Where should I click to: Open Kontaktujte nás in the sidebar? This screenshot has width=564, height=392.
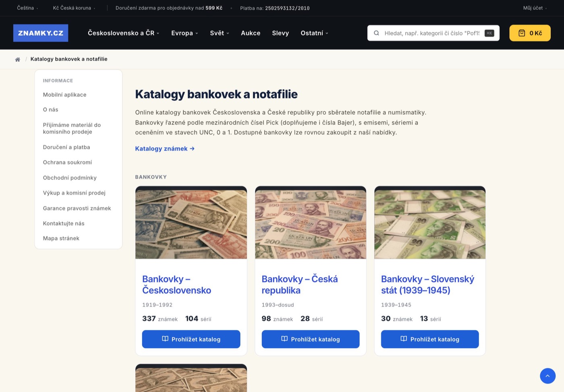pos(64,224)
